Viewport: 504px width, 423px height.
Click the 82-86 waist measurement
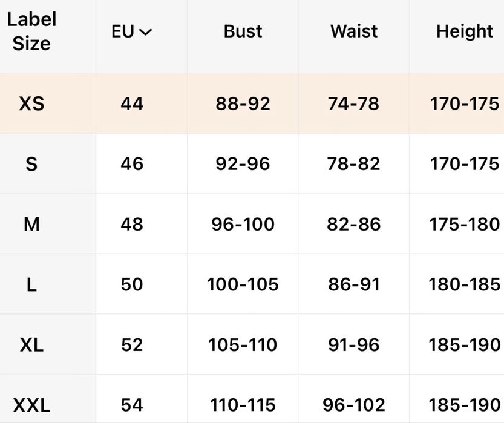tap(354, 225)
